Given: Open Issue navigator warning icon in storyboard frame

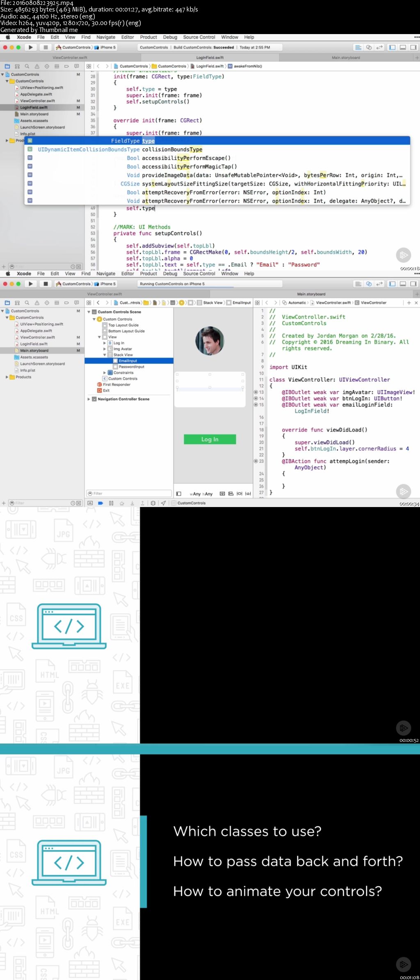Looking at the screenshot, I should tap(37, 303).
